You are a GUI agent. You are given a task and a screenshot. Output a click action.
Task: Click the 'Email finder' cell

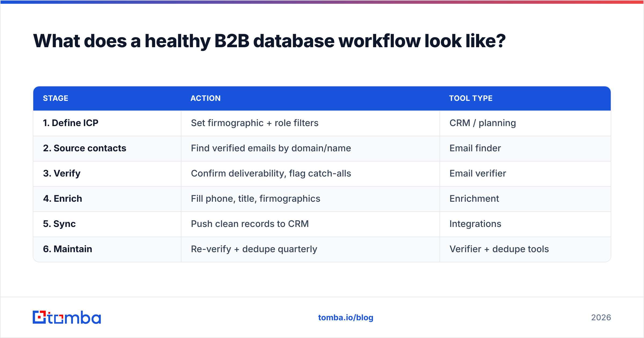coord(525,148)
